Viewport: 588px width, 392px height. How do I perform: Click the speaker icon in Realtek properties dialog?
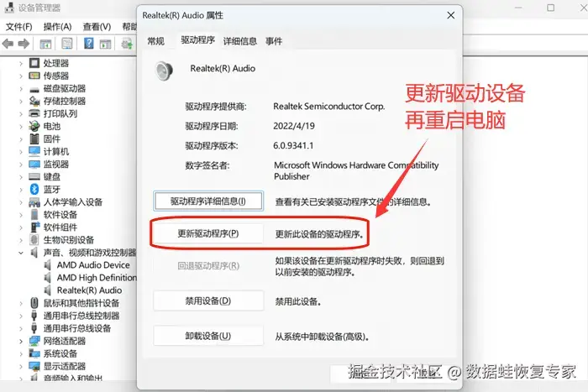tap(164, 71)
